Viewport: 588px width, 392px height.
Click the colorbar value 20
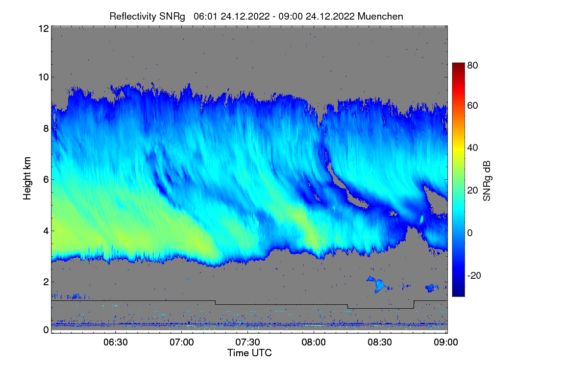(473, 191)
